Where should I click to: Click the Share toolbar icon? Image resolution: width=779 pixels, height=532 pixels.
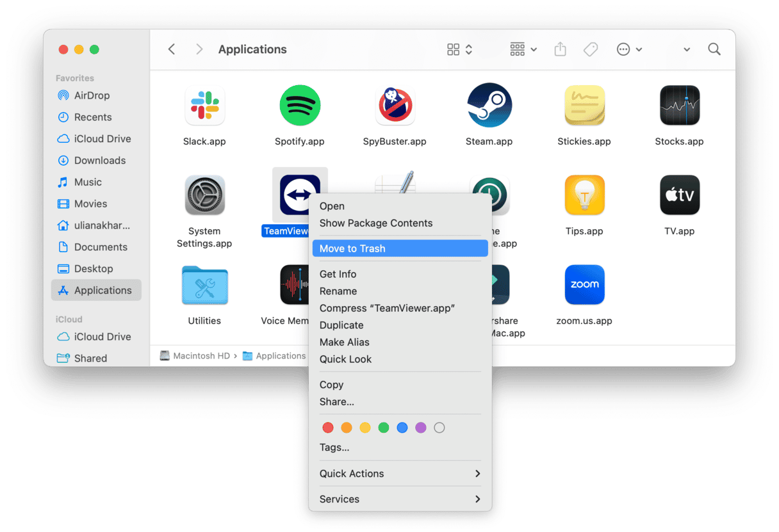[x=560, y=49]
